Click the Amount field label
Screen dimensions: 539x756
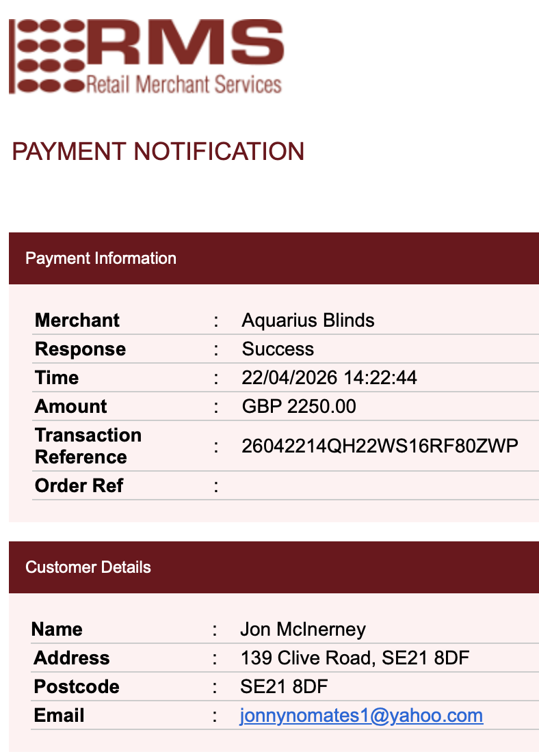click(71, 407)
